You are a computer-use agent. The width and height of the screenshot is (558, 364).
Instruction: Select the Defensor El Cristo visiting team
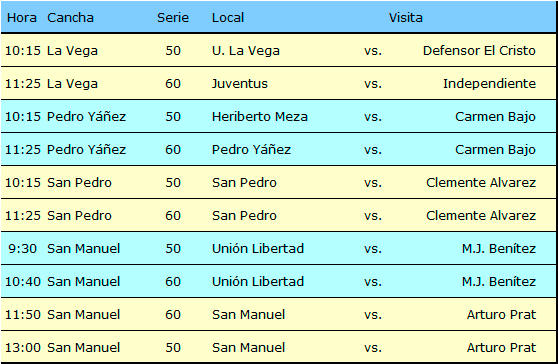click(479, 51)
